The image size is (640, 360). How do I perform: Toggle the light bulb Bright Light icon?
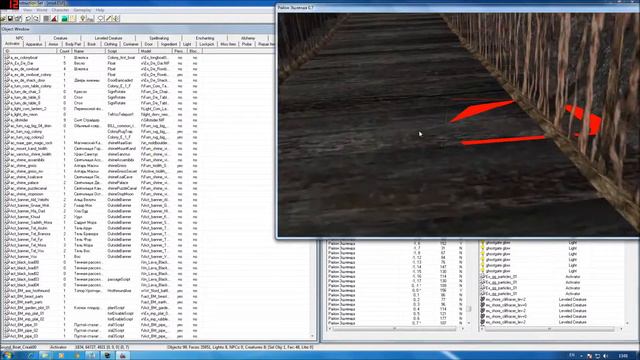click(x=82, y=18)
